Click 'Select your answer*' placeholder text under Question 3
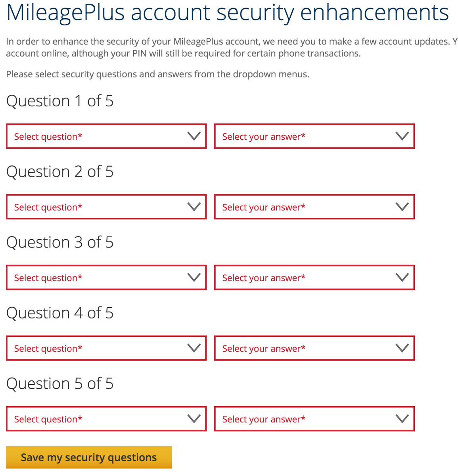The width and height of the screenshot is (458, 476). (264, 278)
